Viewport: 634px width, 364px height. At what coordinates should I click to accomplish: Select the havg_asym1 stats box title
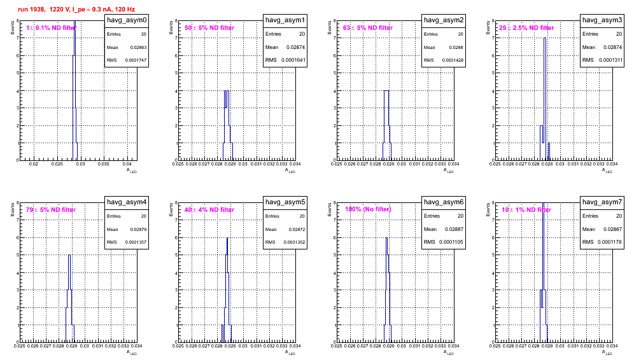(x=285, y=20)
